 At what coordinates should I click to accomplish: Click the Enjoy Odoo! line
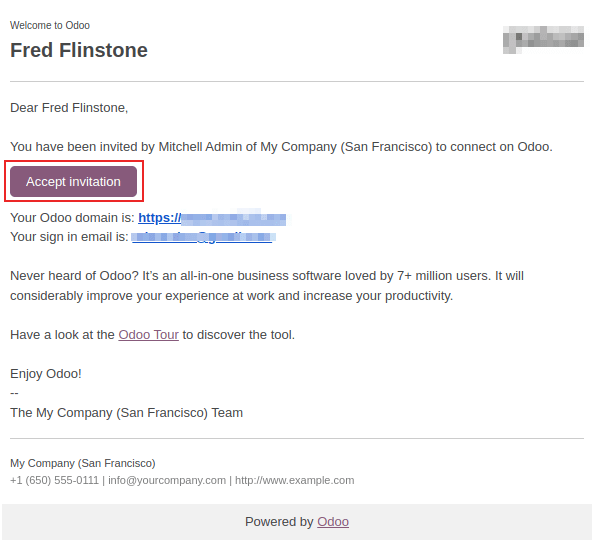(x=46, y=374)
